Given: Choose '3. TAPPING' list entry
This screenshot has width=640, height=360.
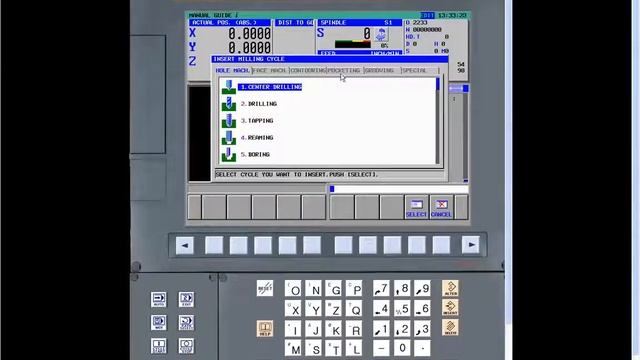Looking at the screenshot, I should (x=257, y=121).
